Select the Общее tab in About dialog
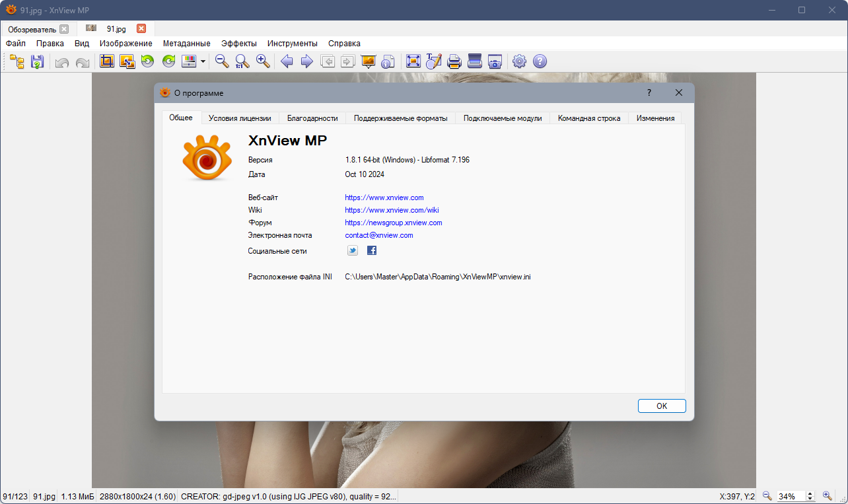 tap(181, 118)
